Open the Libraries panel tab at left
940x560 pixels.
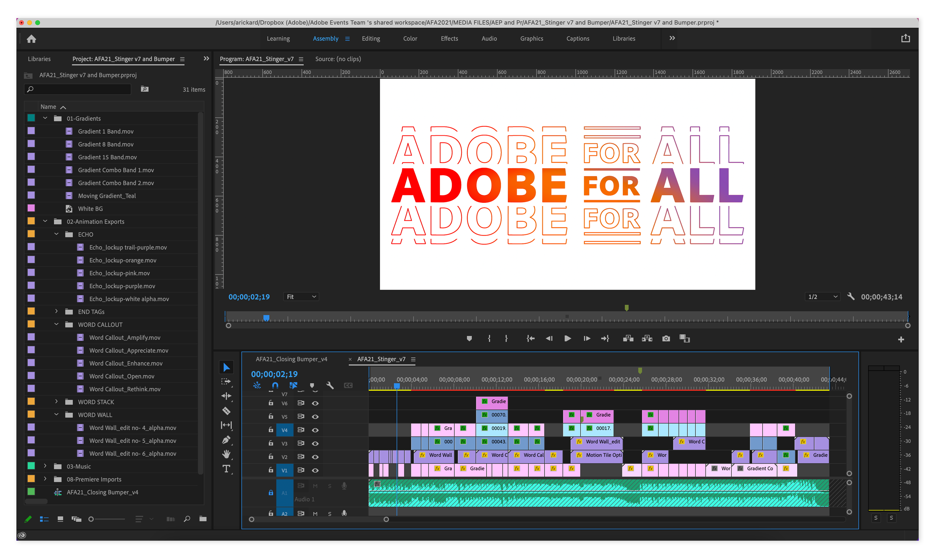coord(39,59)
